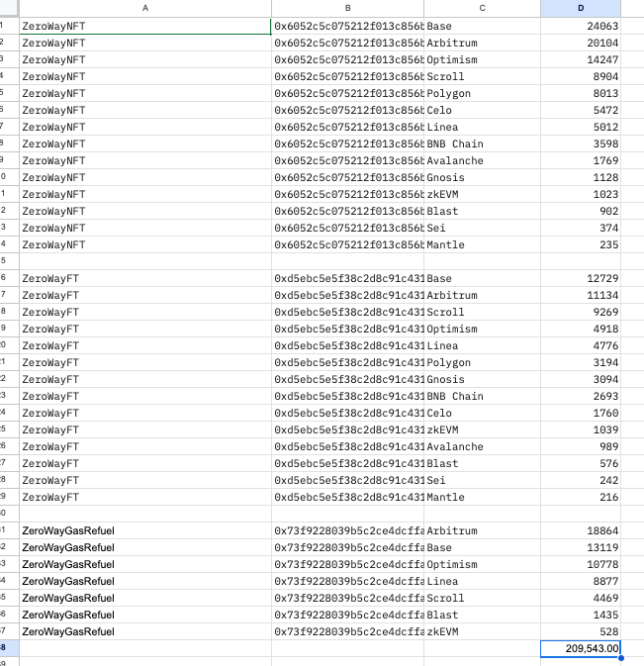Select value 1039 in column D
This screenshot has height=666, width=644.
[581, 429]
